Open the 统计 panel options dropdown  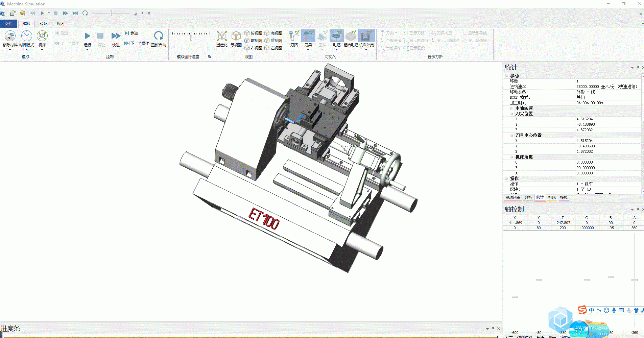(632, 68)
